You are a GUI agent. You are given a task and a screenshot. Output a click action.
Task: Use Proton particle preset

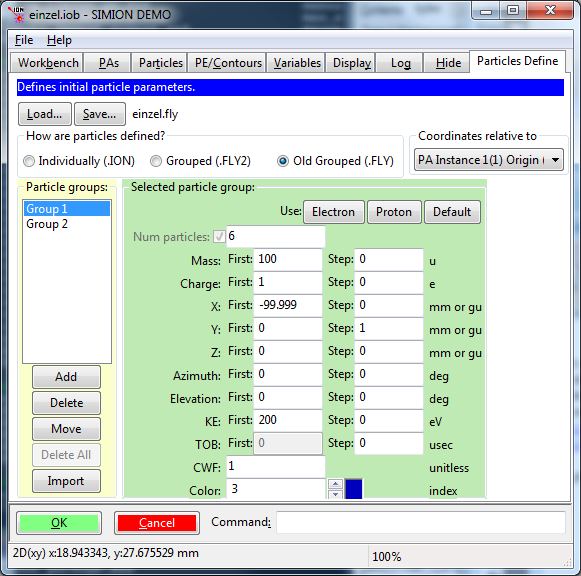[x=394, y=212]
